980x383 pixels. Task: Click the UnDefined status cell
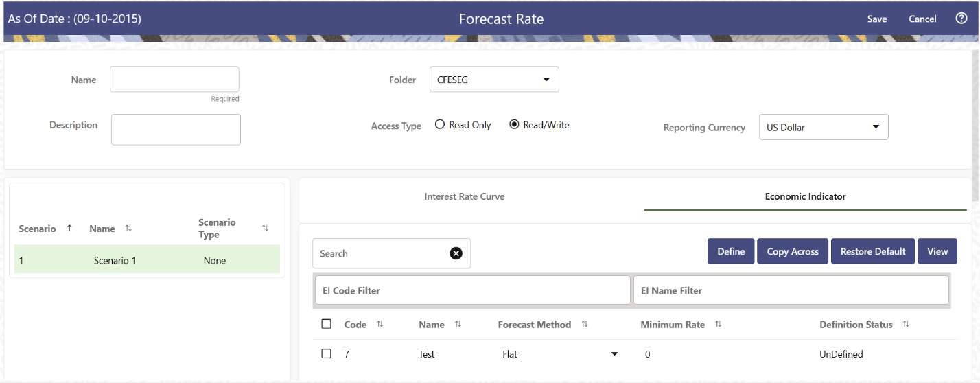pos(841,354)
